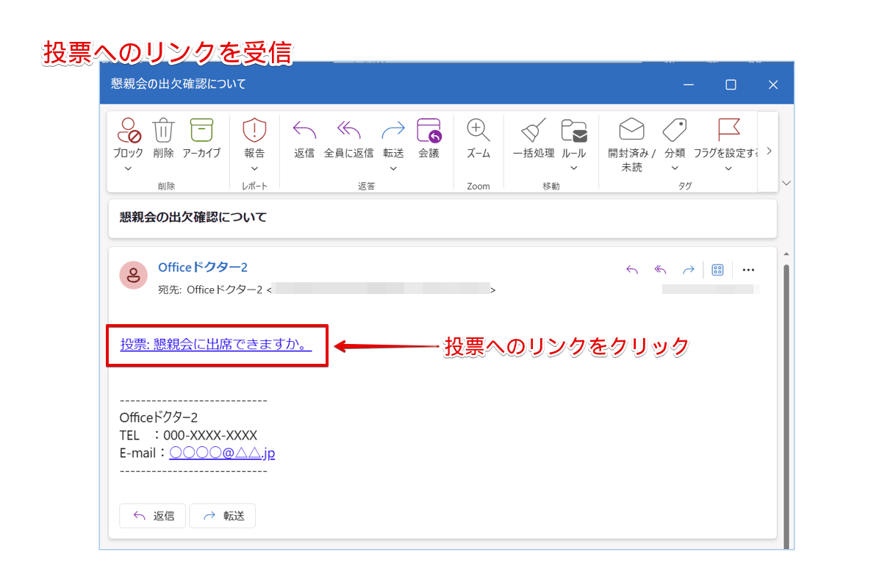
Task: Show more ribbon commands with the right chevron
Action: click(x=769, y=150)
